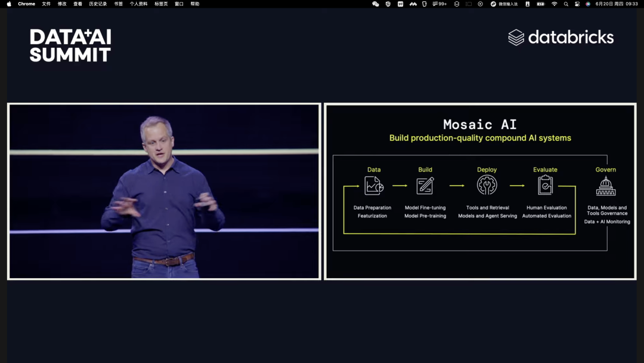The image size is (644, 363).
Task: Click the stacked layers menu bar icon
Action: click(x=457, y=4)
